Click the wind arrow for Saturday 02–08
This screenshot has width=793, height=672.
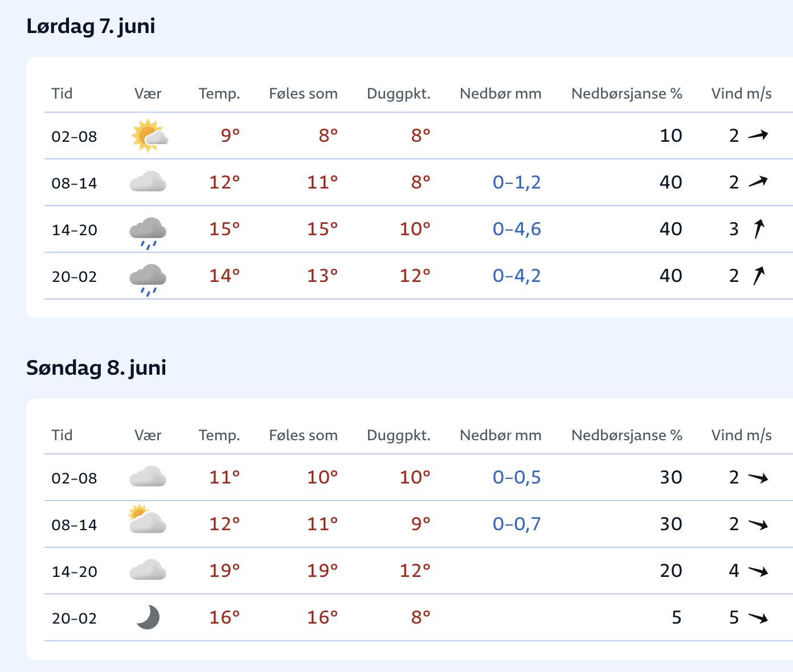758,136
